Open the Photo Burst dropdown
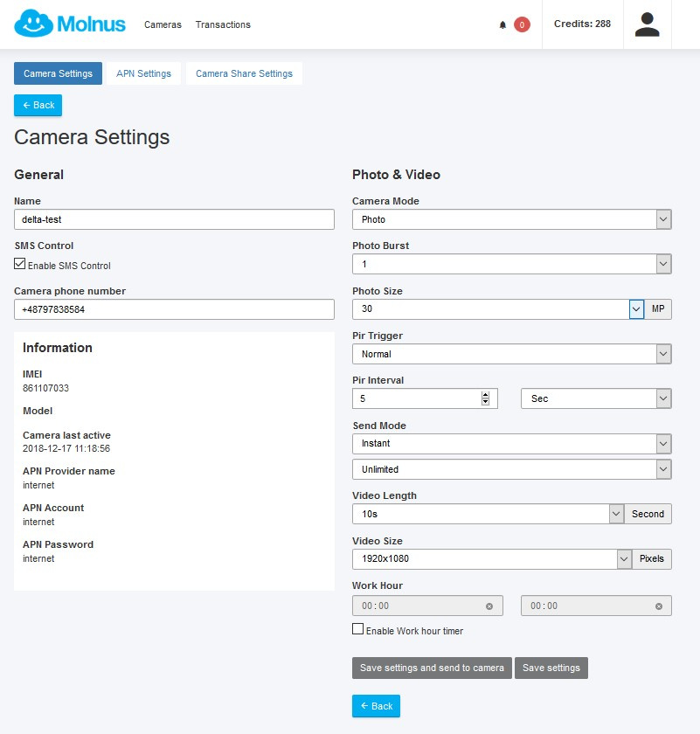Viewport: 700px width, 734px height. [511, 264]
